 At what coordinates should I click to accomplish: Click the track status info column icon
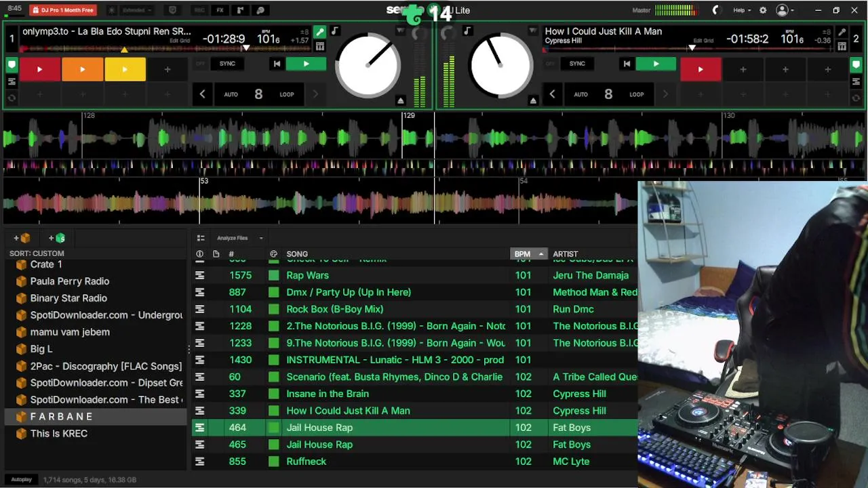point(199,254)
